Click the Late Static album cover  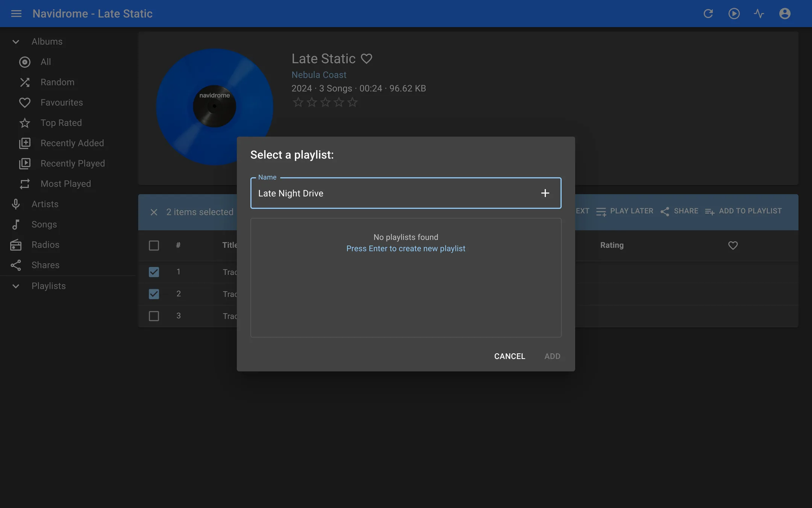215,107
